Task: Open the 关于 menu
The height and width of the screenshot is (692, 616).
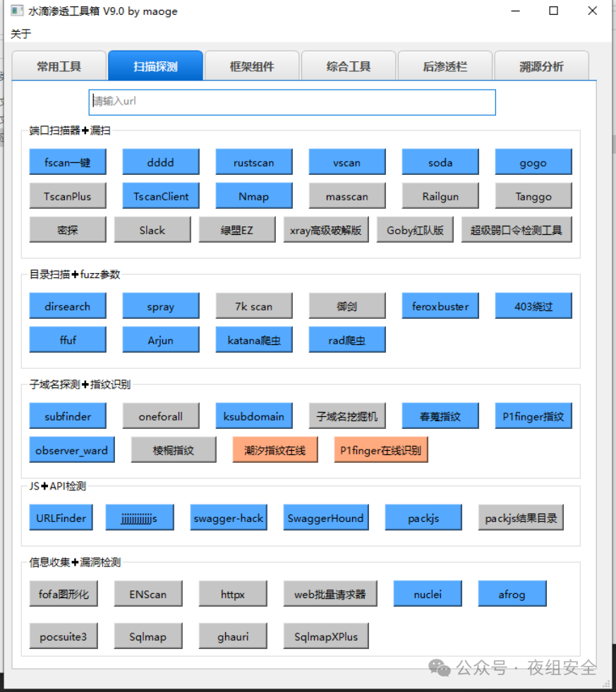Action: tap(20, 34)
